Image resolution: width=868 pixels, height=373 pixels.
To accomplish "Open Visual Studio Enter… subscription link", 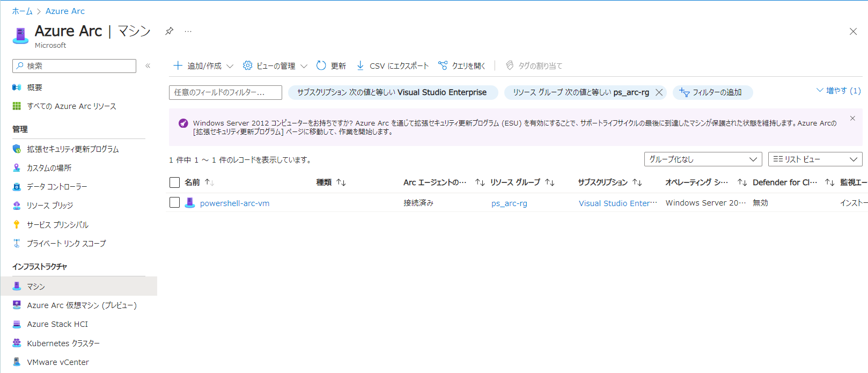I will click(x=617, y=203).
